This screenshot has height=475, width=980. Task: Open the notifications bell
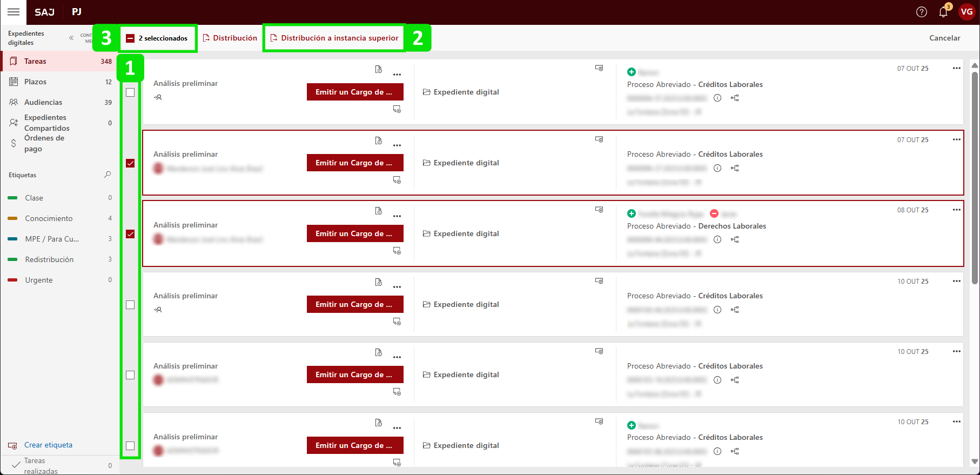943,12
